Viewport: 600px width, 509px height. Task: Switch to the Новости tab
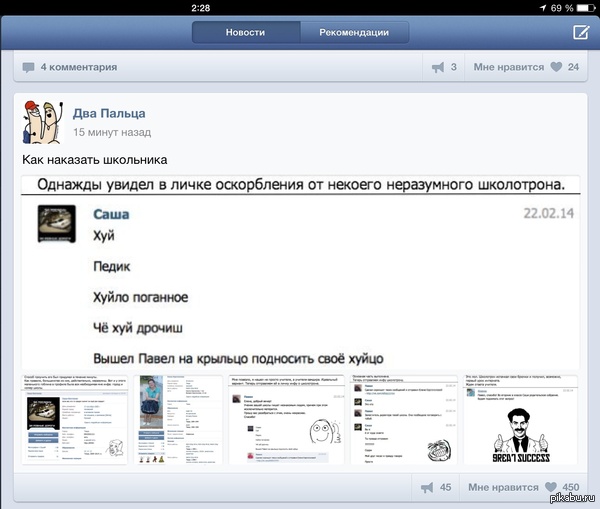246,33
